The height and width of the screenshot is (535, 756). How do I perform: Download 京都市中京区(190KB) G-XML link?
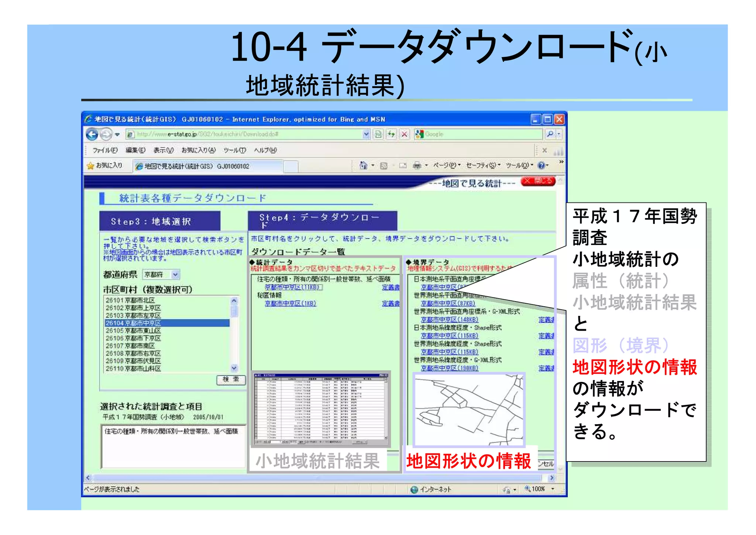tap(450, 368)
